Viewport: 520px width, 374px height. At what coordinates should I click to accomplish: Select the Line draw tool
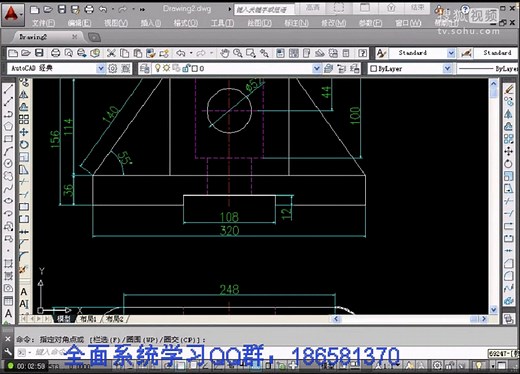[8, 89]
